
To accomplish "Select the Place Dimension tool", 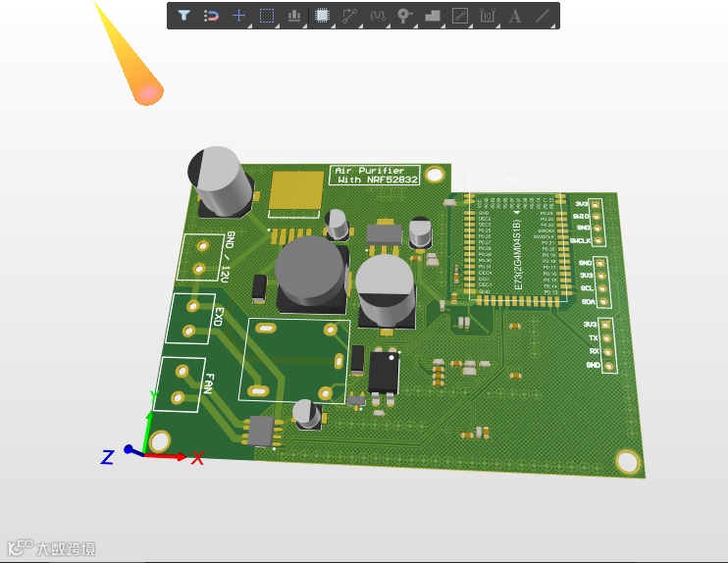I will pos(487,16).
